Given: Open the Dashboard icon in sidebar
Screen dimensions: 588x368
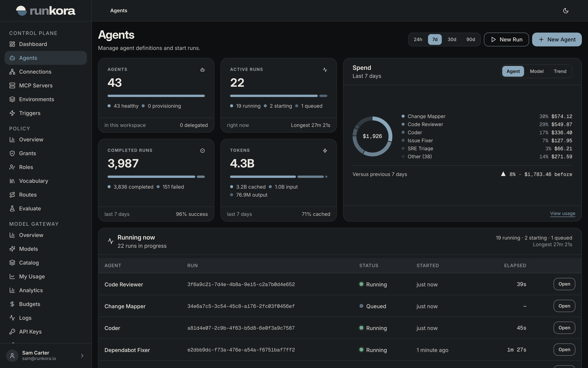Looking at the screenshot, I should [x=12, y=44].
